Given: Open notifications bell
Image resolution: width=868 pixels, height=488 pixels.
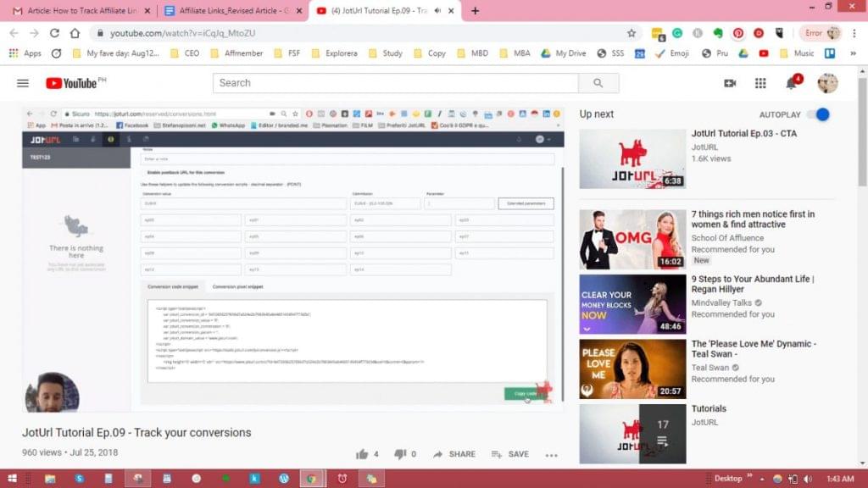Looking at the screenshot, I should click(793, 82).
